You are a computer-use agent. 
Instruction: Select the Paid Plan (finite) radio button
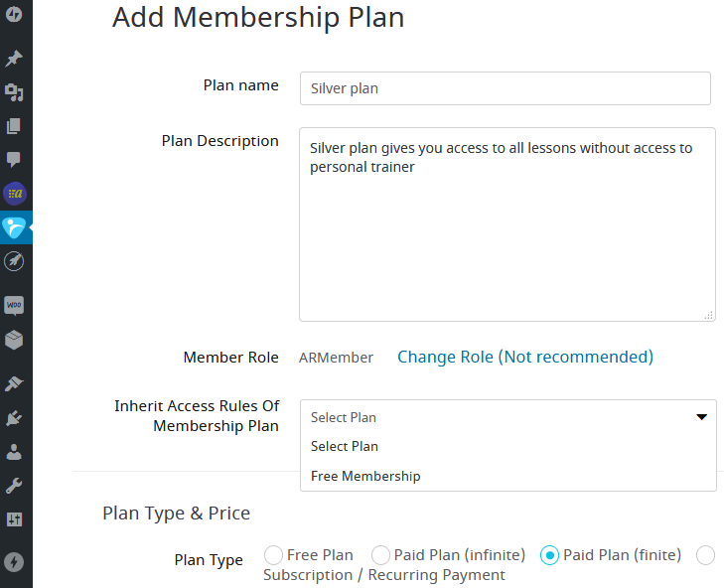549,555
